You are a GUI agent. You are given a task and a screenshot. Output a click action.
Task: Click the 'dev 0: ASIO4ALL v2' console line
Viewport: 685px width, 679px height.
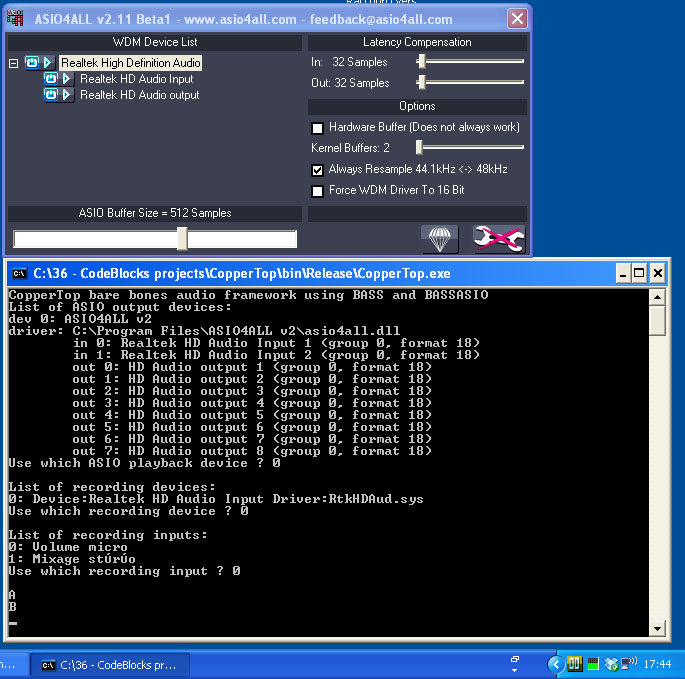(x=80, y=319)
